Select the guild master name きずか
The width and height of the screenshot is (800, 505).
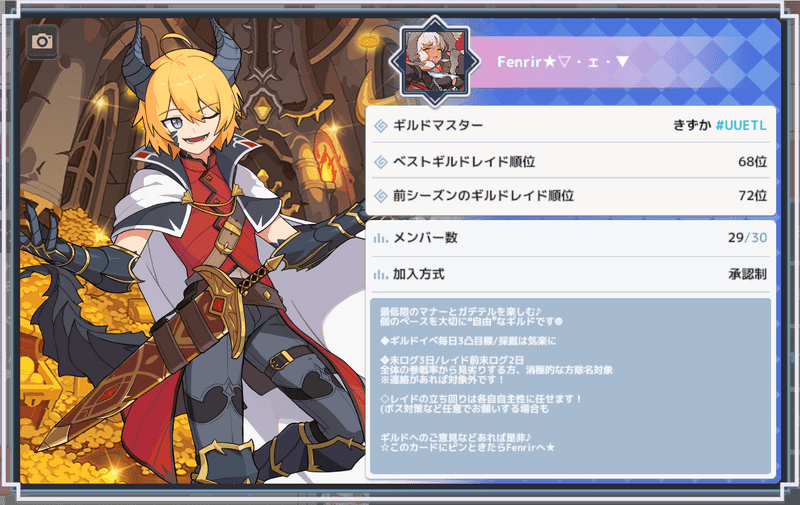tap(692, 125)
